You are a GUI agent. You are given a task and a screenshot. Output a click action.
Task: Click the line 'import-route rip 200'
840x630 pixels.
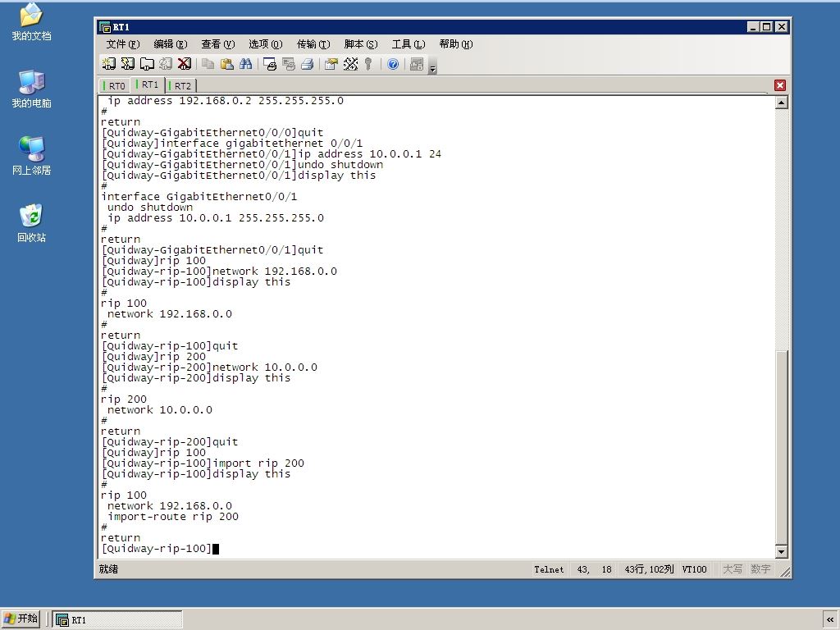[173, 517]
